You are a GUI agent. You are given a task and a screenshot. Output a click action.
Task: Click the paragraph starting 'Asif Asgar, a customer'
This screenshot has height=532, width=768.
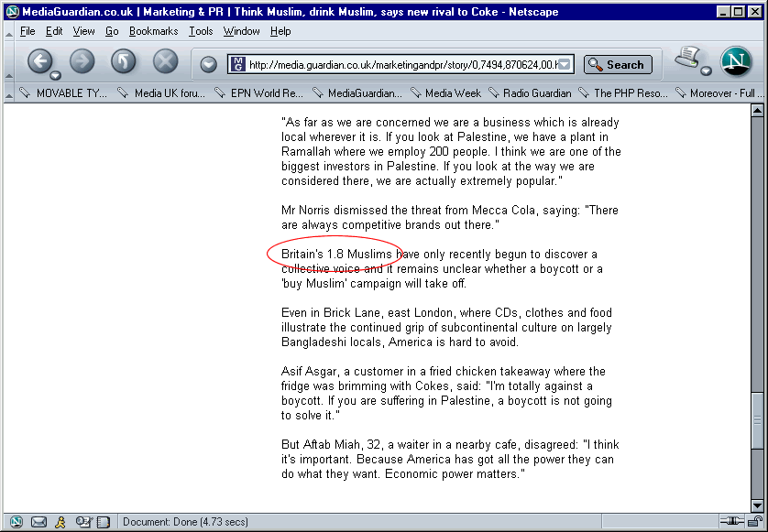coord(446,393)
